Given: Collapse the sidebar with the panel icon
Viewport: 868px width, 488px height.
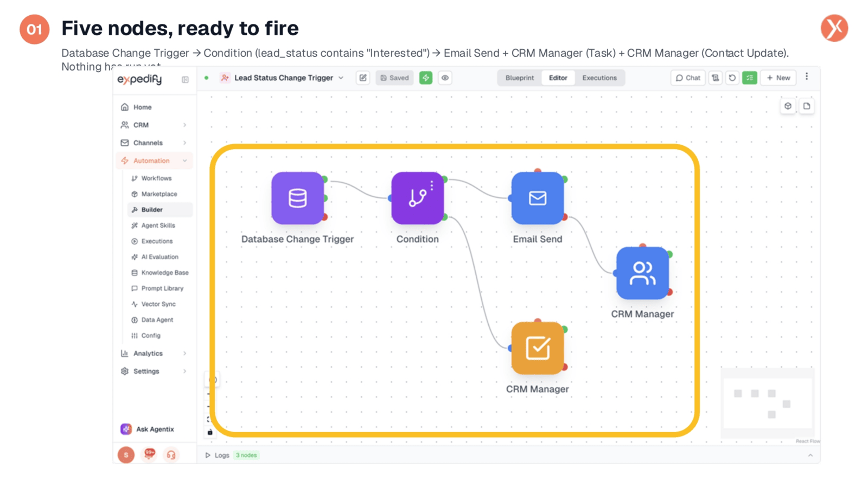Looking at the screenshot, I should tap(185, 80).
